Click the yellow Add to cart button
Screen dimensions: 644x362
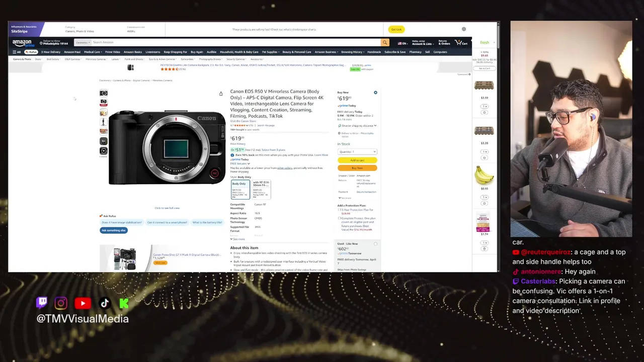coord(357,160)
